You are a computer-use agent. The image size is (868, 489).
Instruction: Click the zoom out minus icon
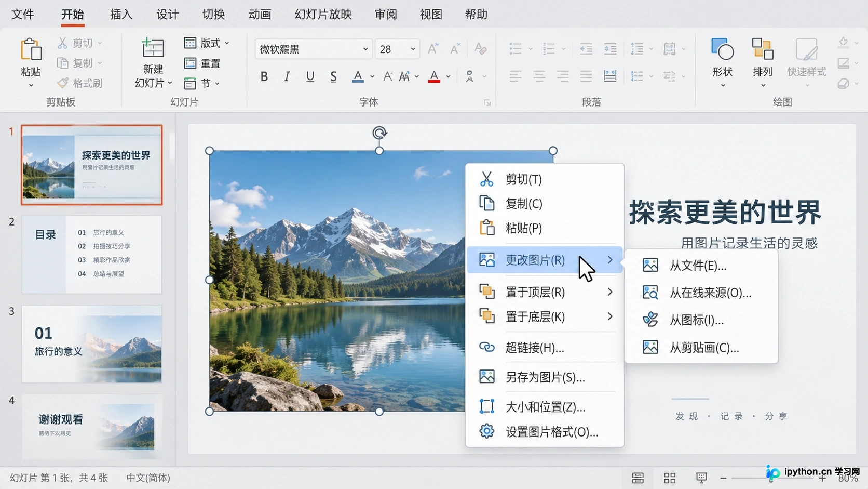click(x=723, y=478)
